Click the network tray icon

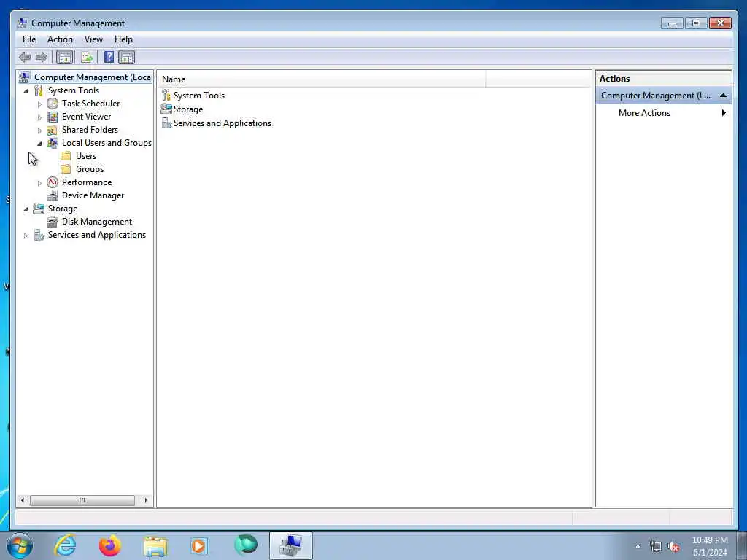pos(656,547)
